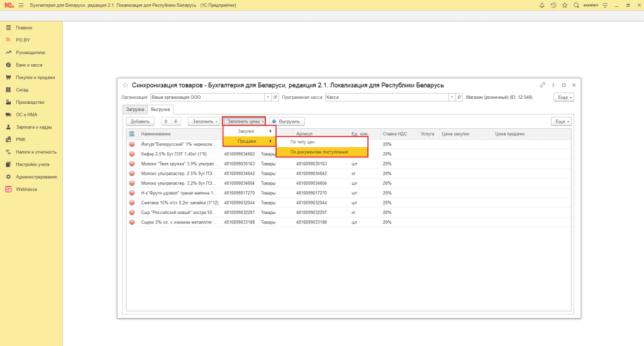Open Главное section in sidebar
The height and width of the screenshot is (346, 644).
coord(24,28)
